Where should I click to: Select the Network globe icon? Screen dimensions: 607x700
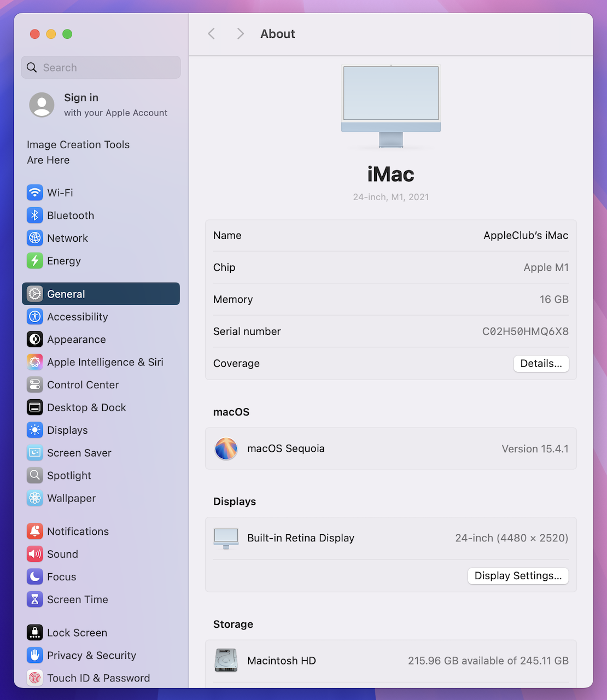35,238
